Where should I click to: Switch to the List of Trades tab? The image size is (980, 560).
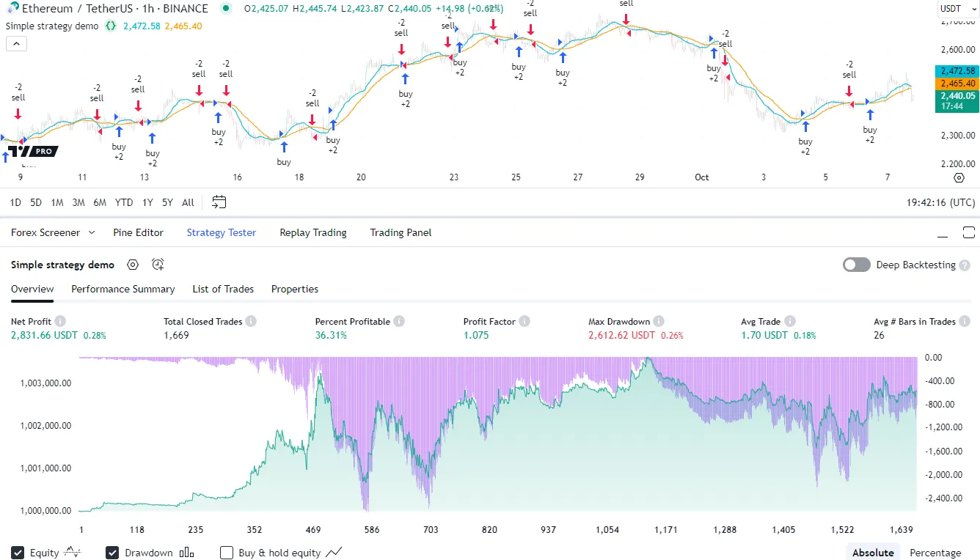click(x=223, y=289)
